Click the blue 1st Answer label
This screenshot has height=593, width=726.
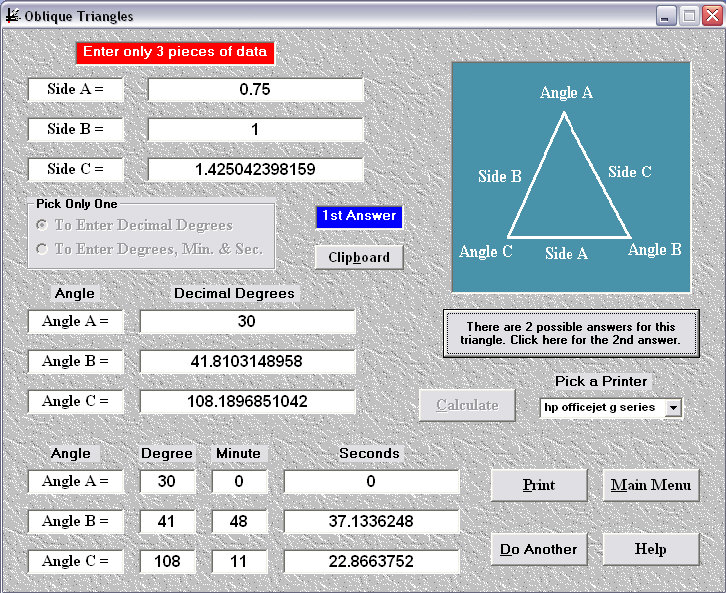coord(359,217)
